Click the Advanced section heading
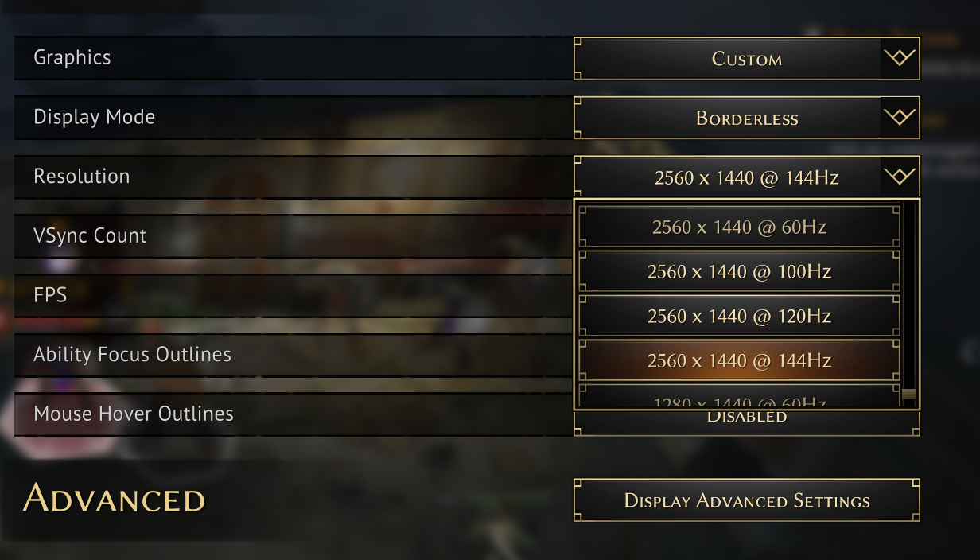This screenshot has height=560, width=980. click(114, 500)
